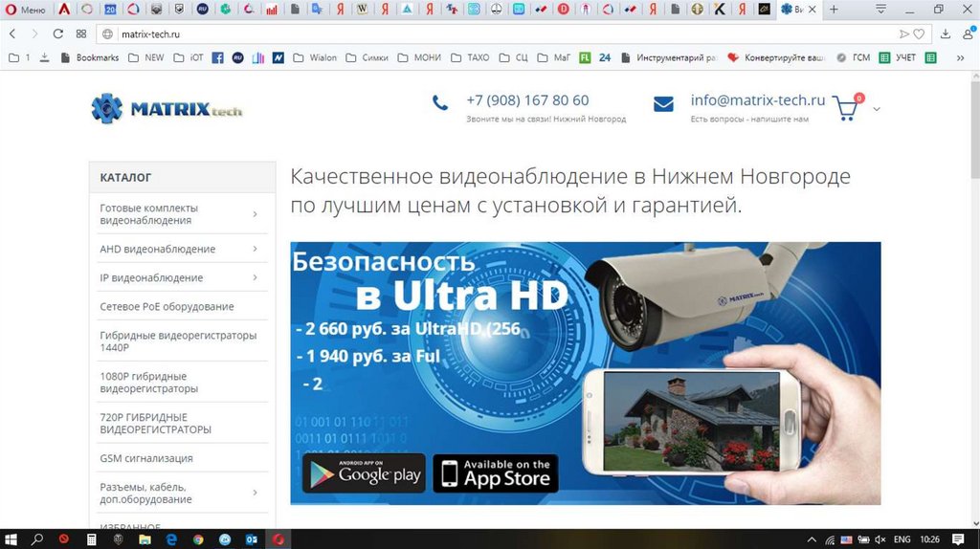Expand the AHD видеонаблюдение category arrow
980x549 pixels.
click(x=255, y=249)
